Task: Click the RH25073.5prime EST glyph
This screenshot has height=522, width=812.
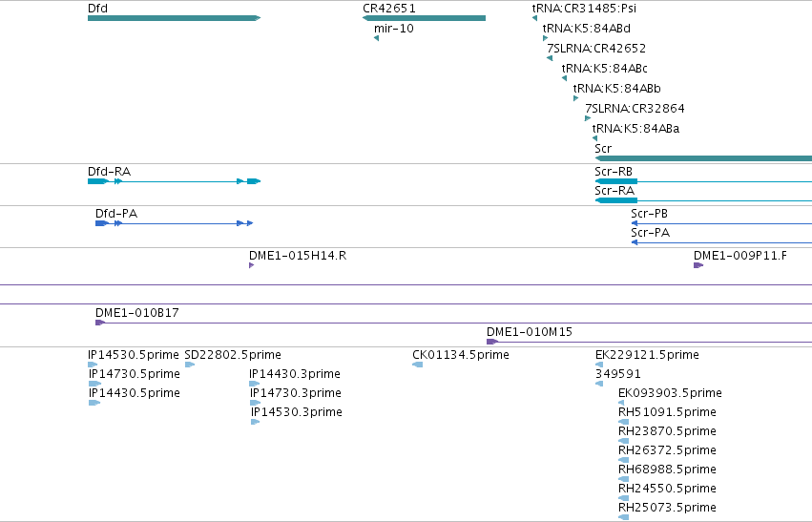Action: pos(623,517)
